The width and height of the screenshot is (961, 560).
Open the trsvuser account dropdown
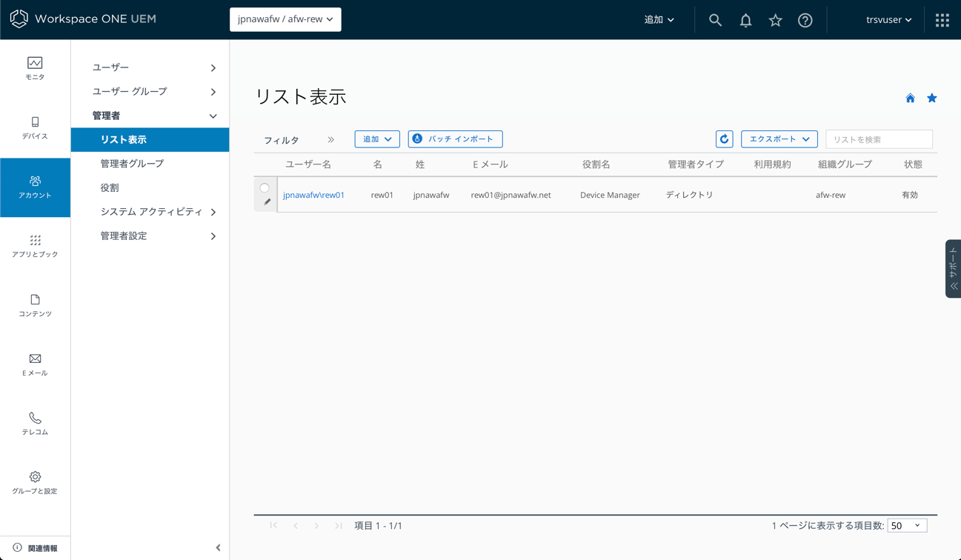888,20
